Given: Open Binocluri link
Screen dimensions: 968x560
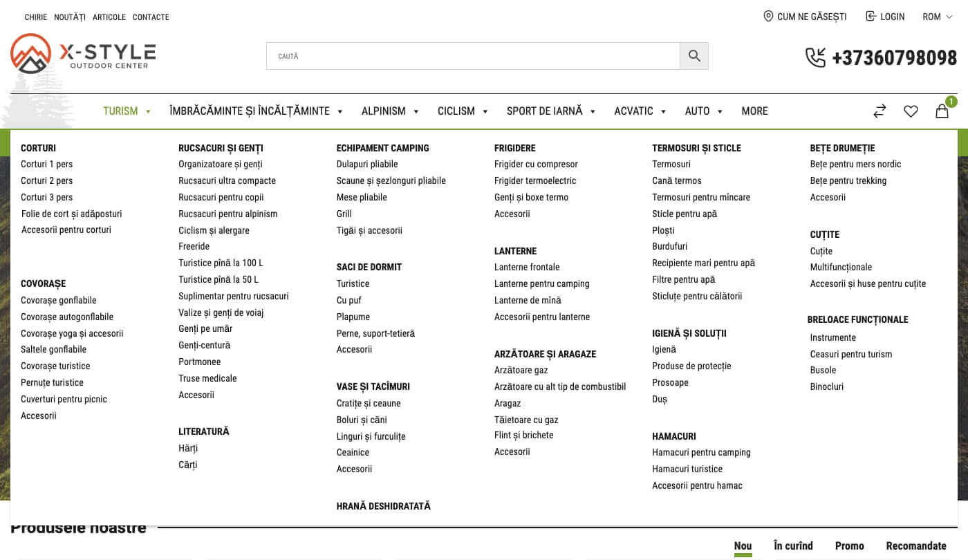Looking at the screenshot, I should (827, 386).
